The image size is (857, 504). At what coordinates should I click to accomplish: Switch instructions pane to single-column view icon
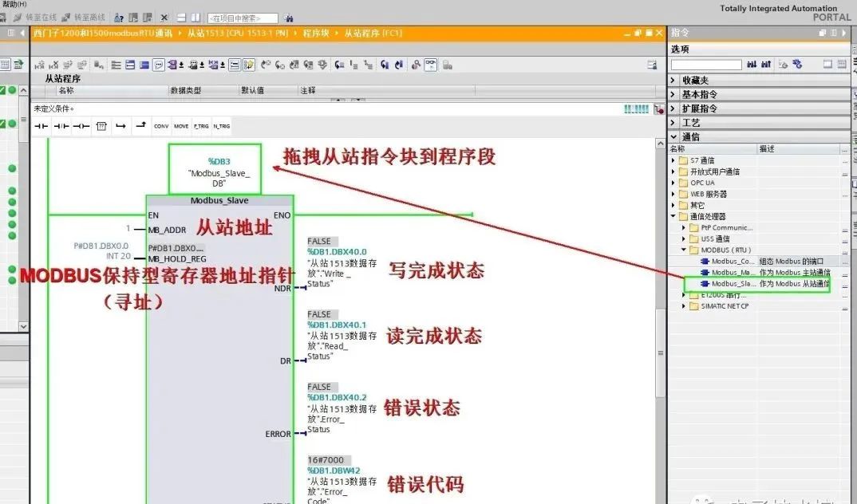click(827, 65)
